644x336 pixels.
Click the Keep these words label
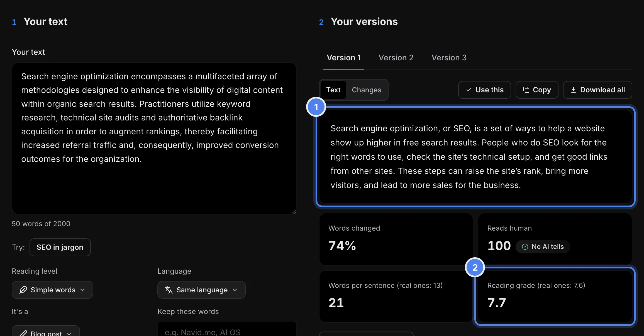[x=188, y=312]
